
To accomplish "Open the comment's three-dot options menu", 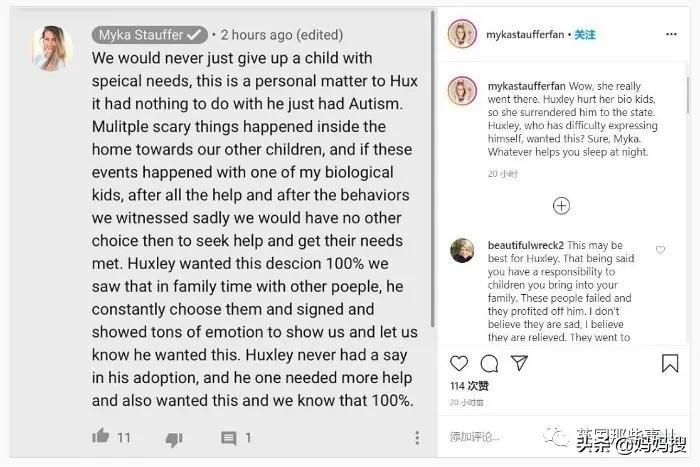I will [417, 438].
